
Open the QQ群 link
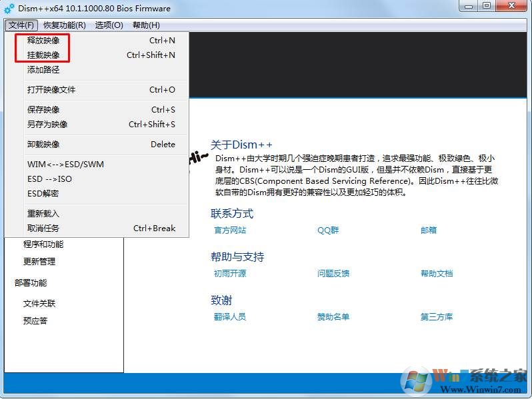pyautogui.click(x=328, y=230)
